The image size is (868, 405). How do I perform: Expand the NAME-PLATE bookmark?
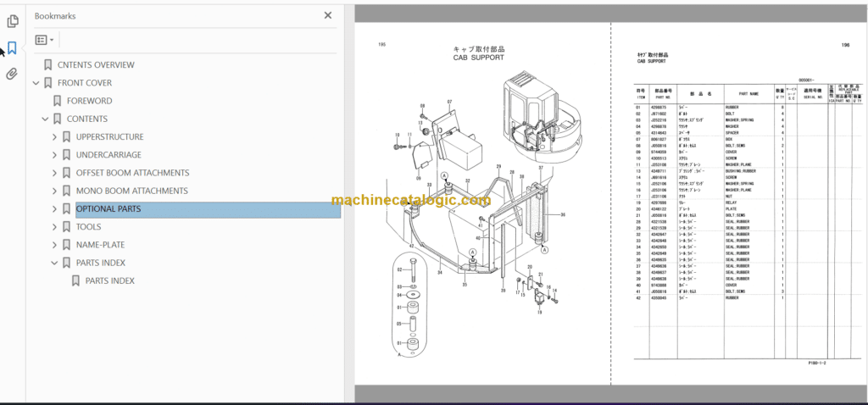click(54, 245)
